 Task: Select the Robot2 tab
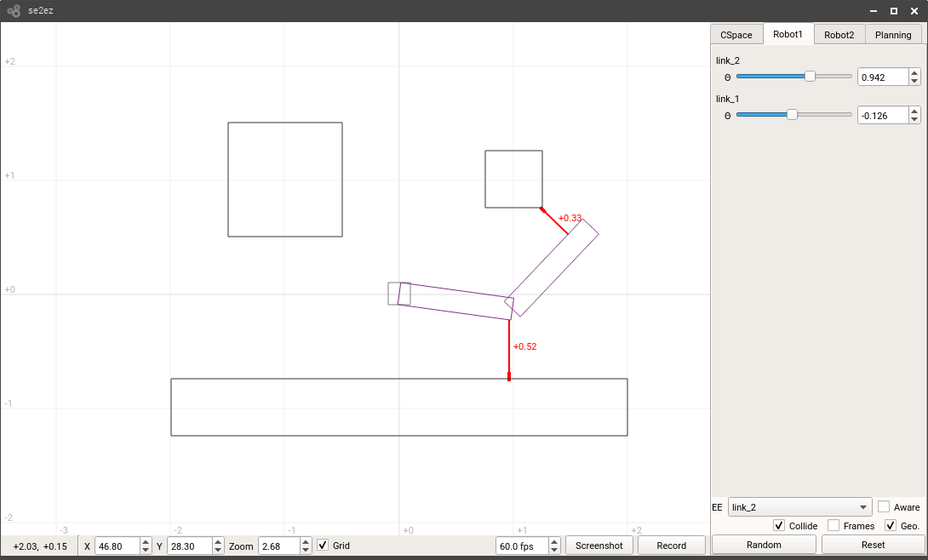839,35
